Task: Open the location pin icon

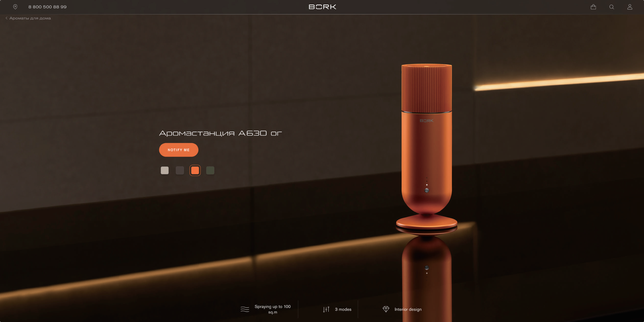Action: click(x=15, y=7)
